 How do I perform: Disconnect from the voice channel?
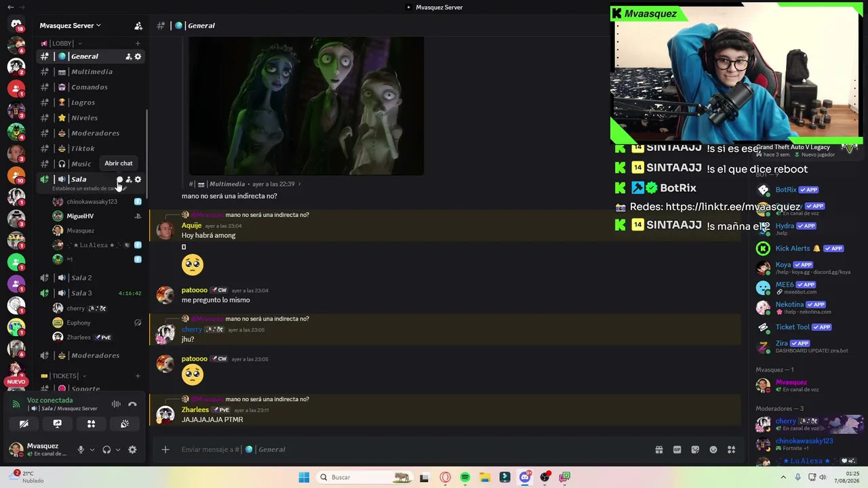click(x=132, y=405)
